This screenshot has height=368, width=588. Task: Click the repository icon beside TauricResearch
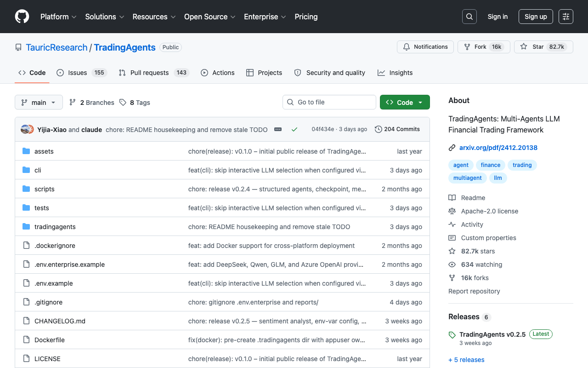(18, 47)
